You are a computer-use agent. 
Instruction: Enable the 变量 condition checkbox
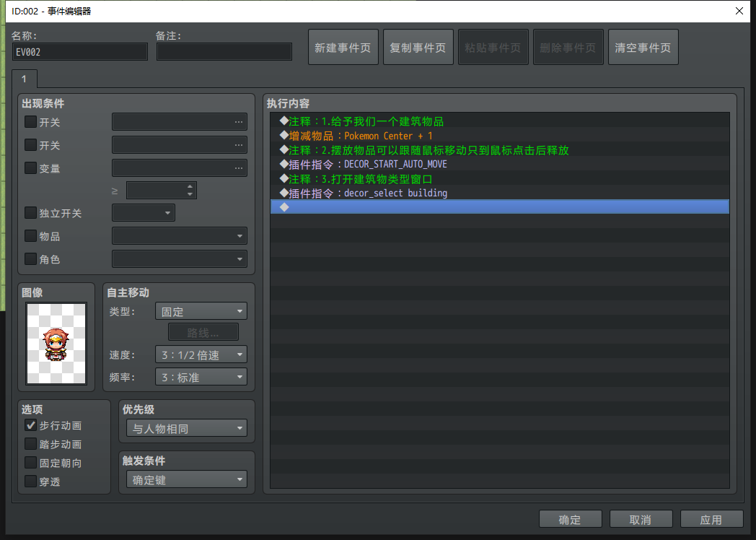pos(30,168)
